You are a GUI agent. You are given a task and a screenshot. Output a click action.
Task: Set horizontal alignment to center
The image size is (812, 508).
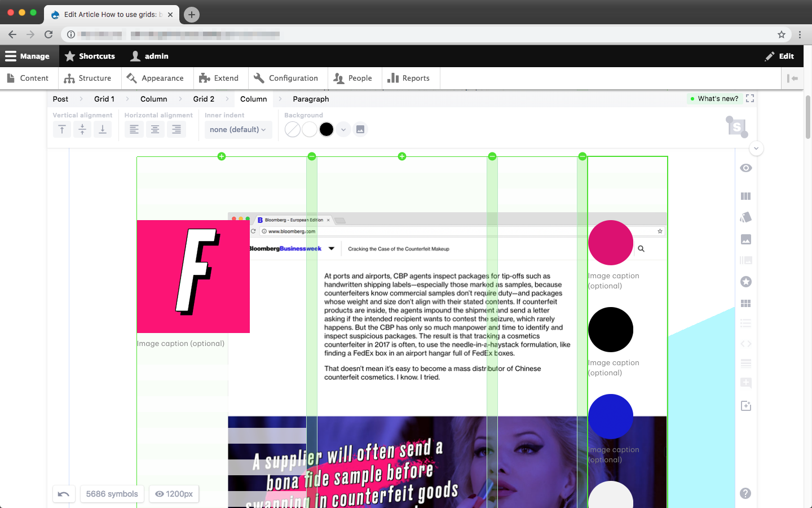pyautogui.click(x=155, y=129)
